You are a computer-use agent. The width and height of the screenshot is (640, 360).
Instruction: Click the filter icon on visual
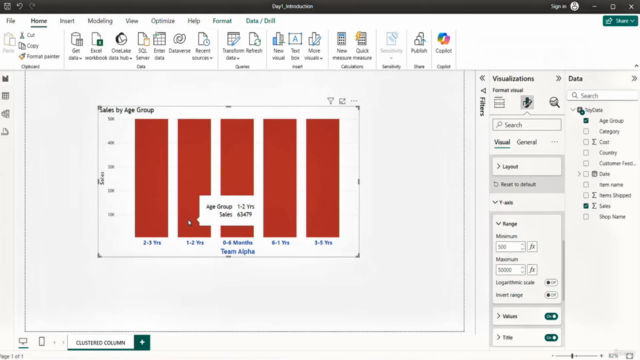(331, 101)
